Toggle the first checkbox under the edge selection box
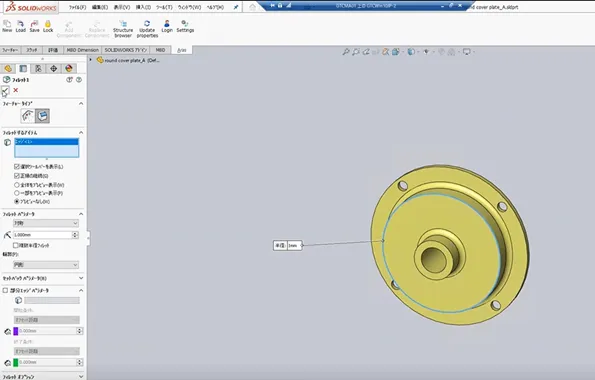The image size is (595, 380). tap(17, 167)
